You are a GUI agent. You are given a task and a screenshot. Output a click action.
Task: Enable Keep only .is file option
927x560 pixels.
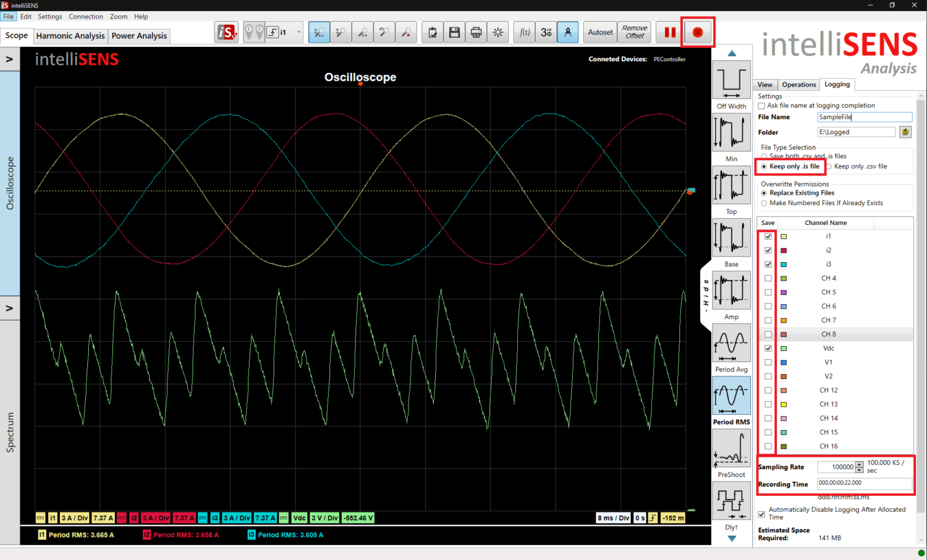point(764,166)
